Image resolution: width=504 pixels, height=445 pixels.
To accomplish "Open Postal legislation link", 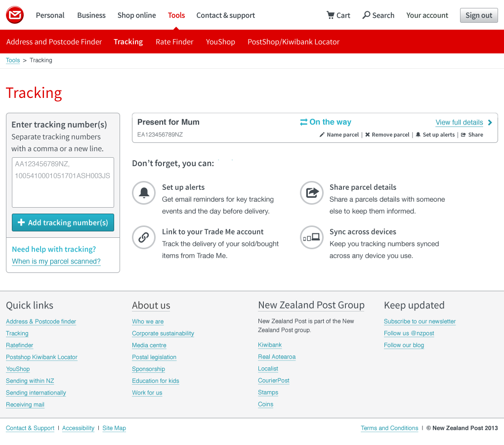I will pos(154,357).
